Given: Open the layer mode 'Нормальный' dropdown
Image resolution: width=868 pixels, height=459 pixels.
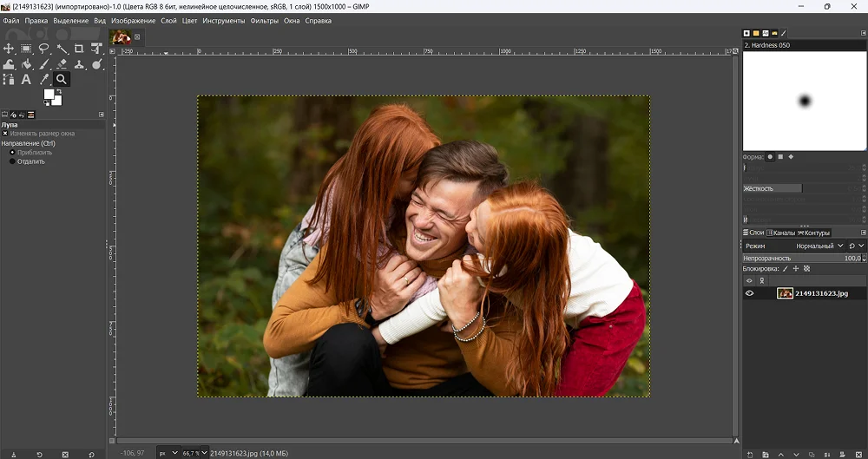Looking at the screenshot, I should point(820,246).
